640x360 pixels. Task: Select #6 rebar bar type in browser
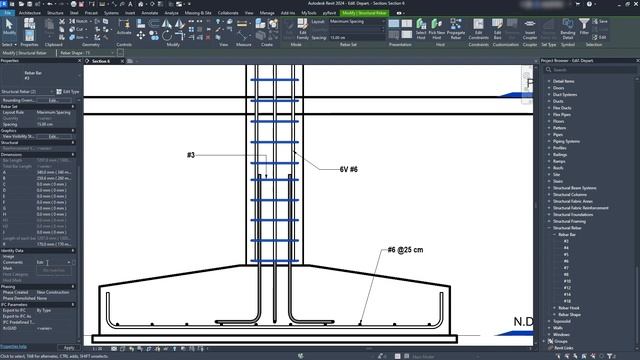coord(566,262)
